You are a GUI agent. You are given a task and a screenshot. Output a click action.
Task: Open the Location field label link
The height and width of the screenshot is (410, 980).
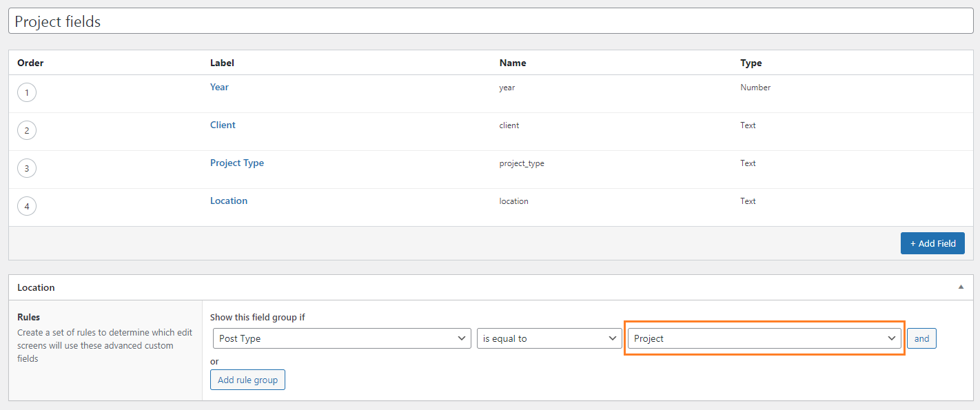pyautogui.click(x=229, y=201)
